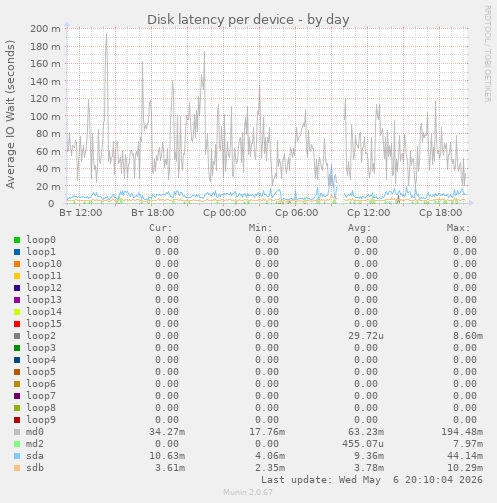Click the md0 legend label
Screen dimensions: 497x503
35,432
